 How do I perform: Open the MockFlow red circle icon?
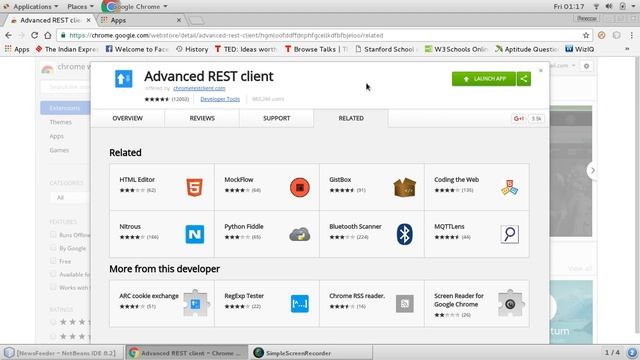pos(300,188)
